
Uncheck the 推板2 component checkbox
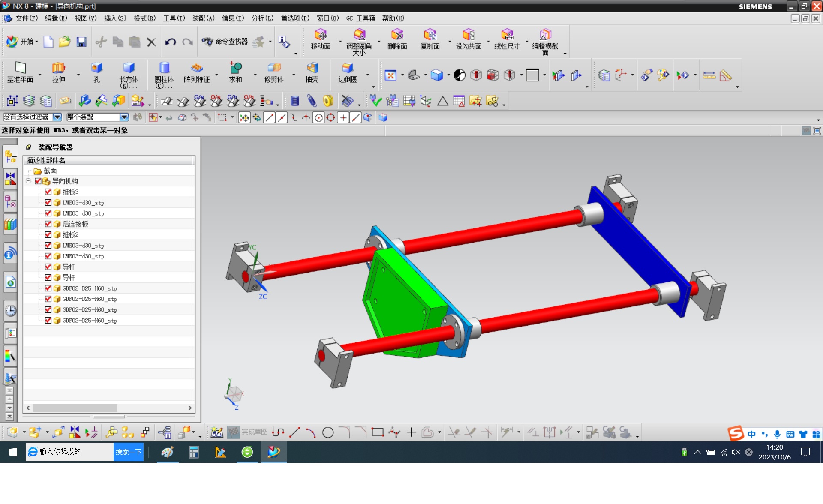click(x=48, y=234)
